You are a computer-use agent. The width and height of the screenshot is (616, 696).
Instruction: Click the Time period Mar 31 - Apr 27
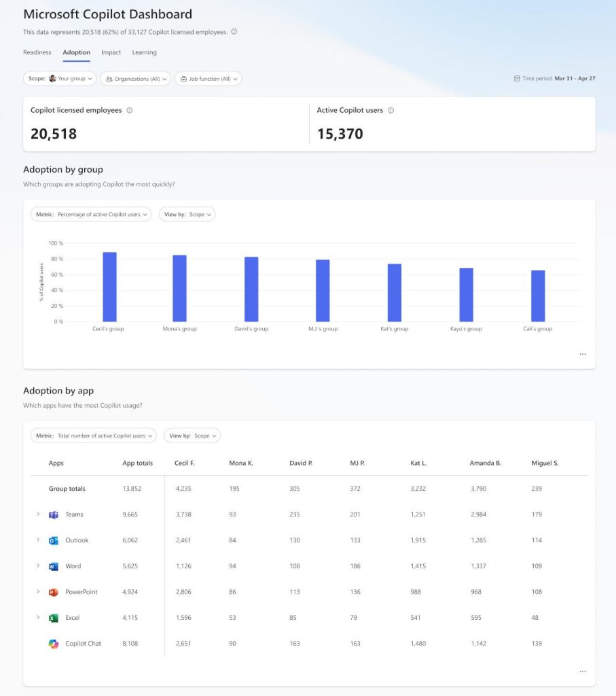tap(554, 79)
